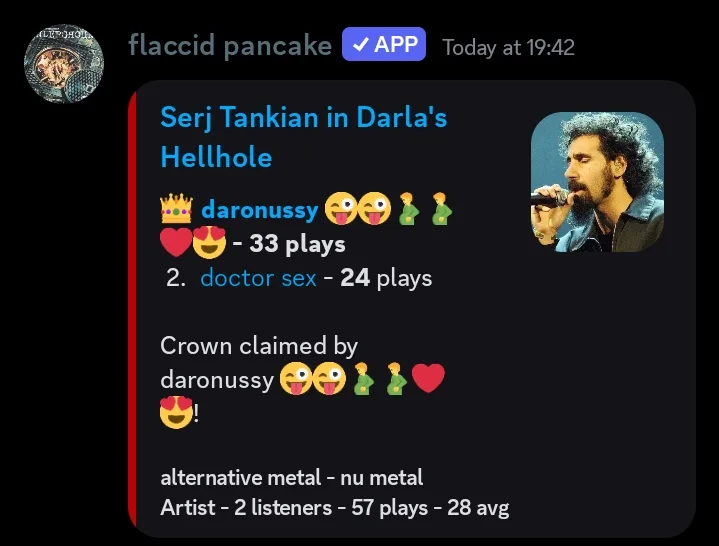Viewport: 719px width, 546px height.
Task: Click the crown emoji beside daronussy
Action: coord(176,209)
